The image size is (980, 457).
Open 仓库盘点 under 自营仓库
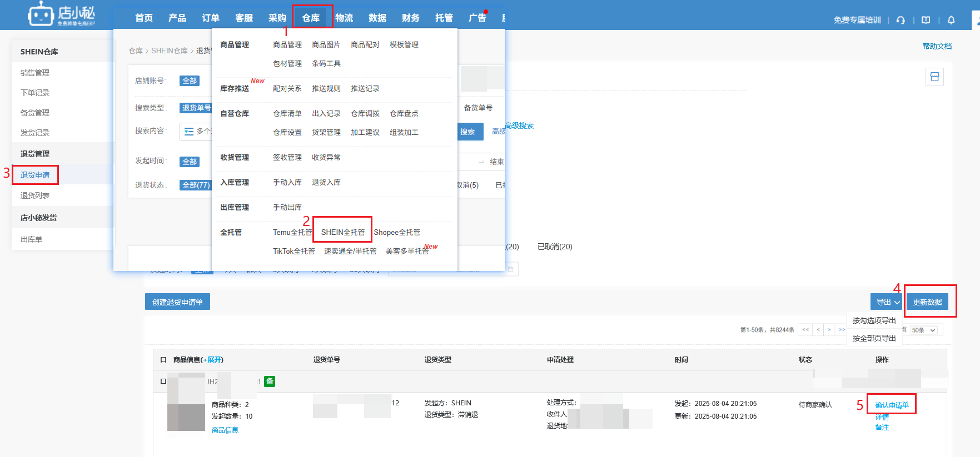point(404,113)
